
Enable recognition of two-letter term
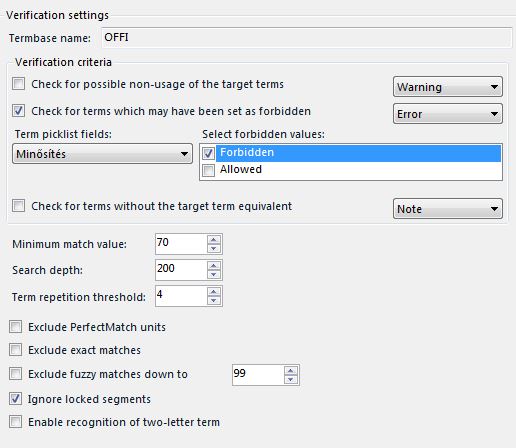pos(16,421)
